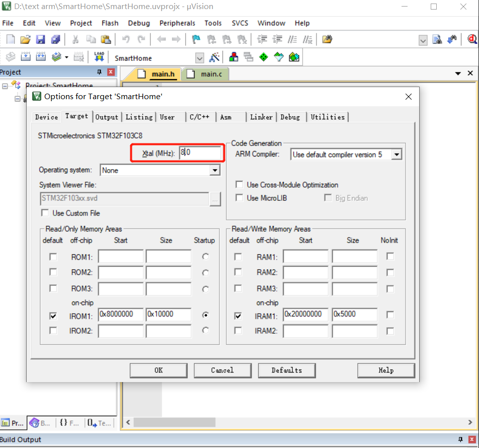Paste from clipboard toolbar icon

[x=106, y=39]
